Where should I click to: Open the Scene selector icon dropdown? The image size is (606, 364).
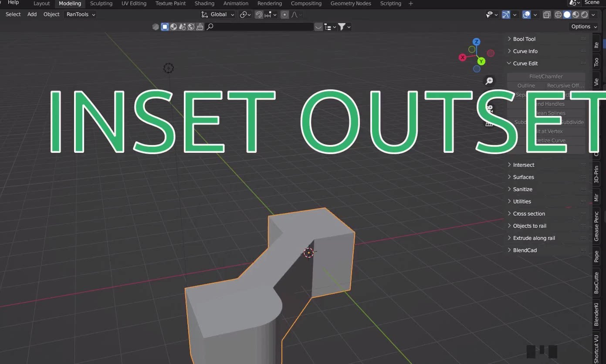575,3
